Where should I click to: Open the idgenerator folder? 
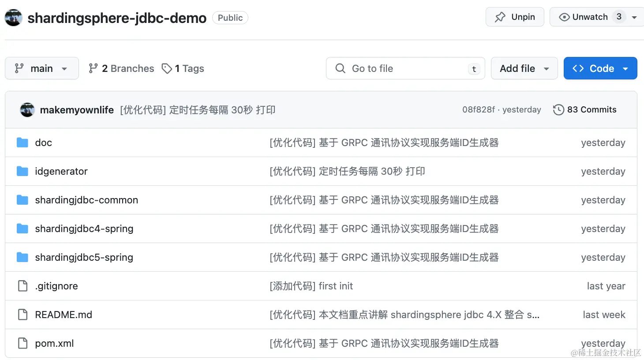click(x=61, y=171)
